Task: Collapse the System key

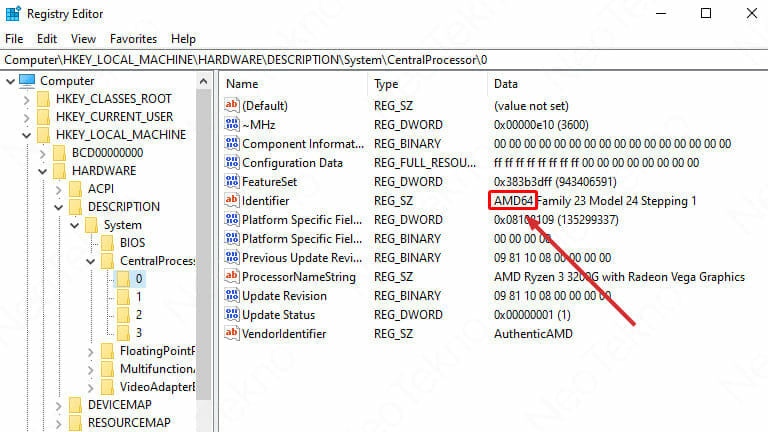Action: (x=75, y=225)
